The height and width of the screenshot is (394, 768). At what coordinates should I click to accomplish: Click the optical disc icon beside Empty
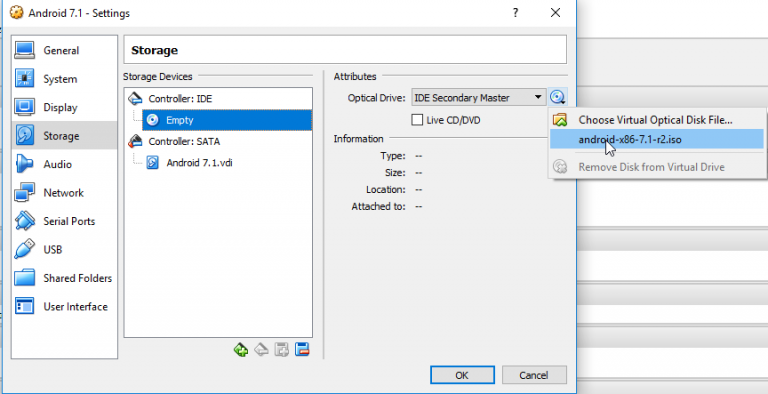pos(153,120)
